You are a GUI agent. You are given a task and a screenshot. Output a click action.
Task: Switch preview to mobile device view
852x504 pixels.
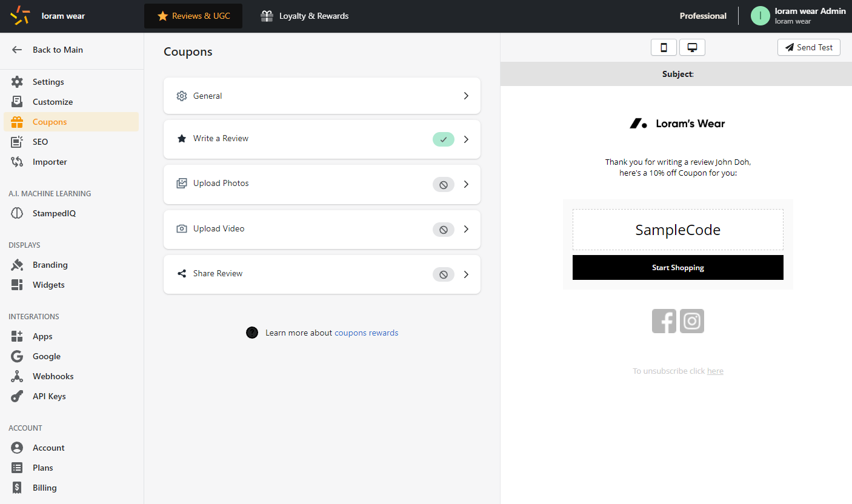[664, 47]
